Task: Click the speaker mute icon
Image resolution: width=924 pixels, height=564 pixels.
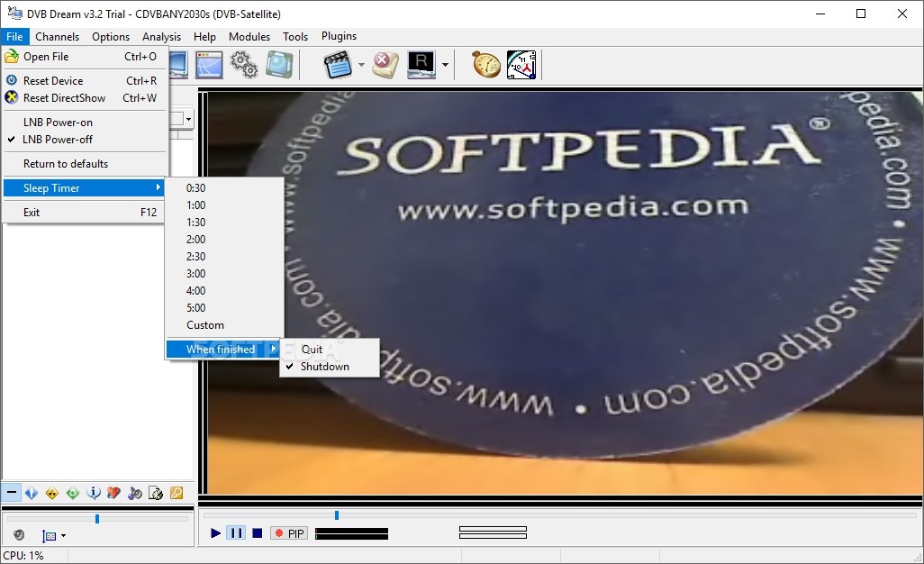Action: (x=19, y=534)
